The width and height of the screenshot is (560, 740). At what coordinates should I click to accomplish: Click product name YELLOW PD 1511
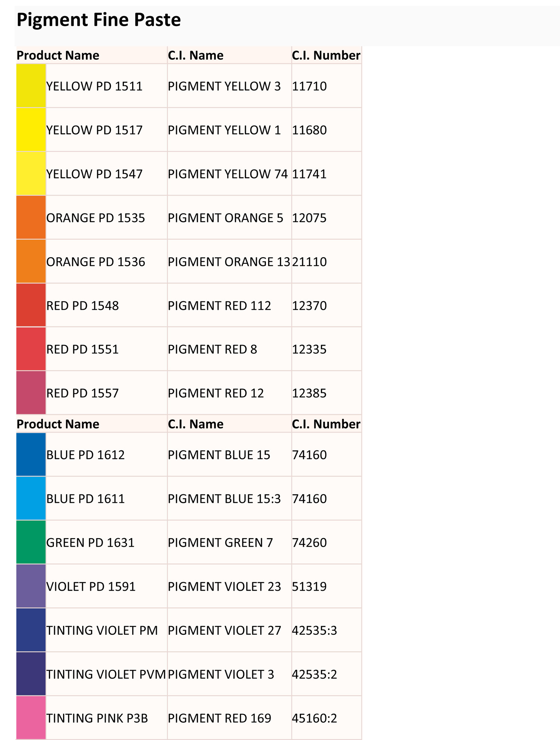coord(94,86)
